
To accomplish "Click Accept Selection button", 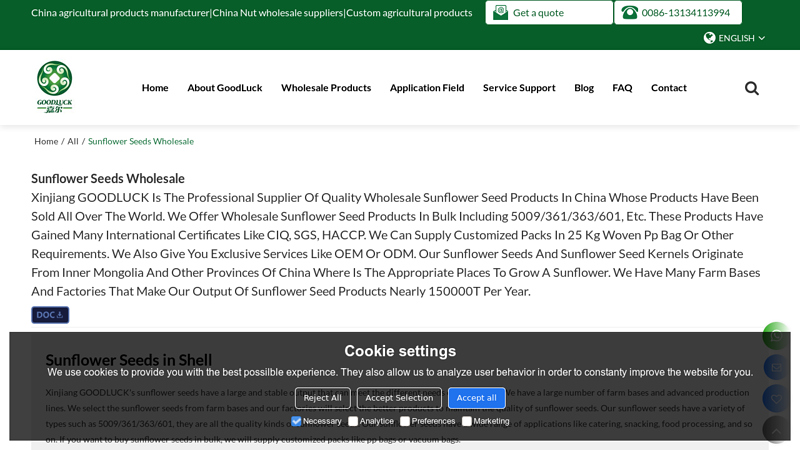I will (x=399, y=398).
